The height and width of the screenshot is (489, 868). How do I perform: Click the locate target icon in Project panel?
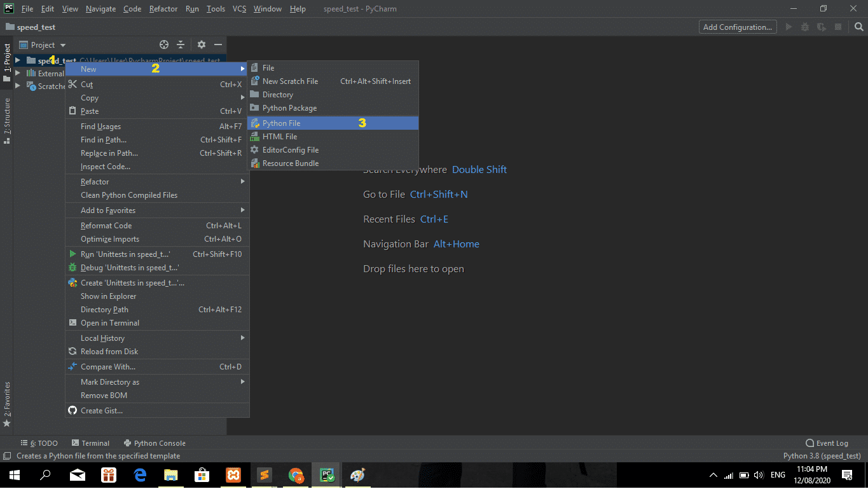[x=164, y=45]
